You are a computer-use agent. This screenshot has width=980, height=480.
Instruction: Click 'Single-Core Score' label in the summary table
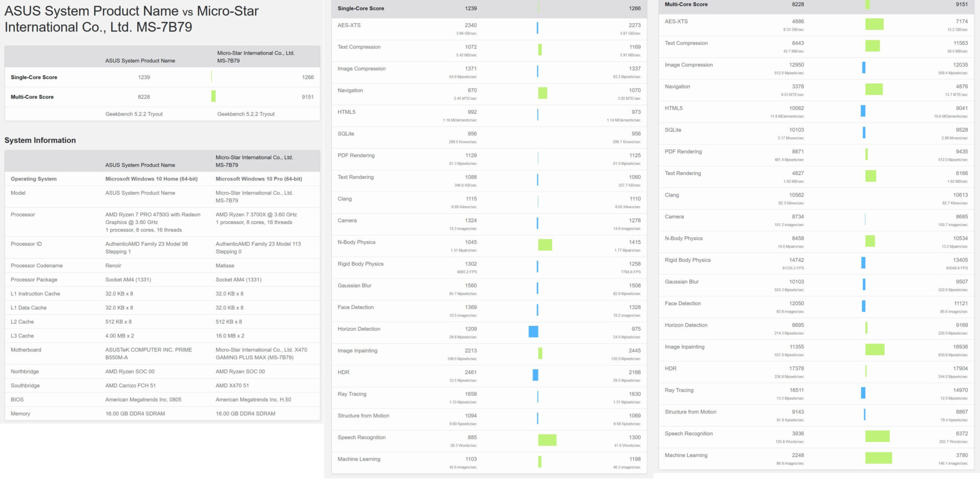pyautogui.click(x=34, y=78)
